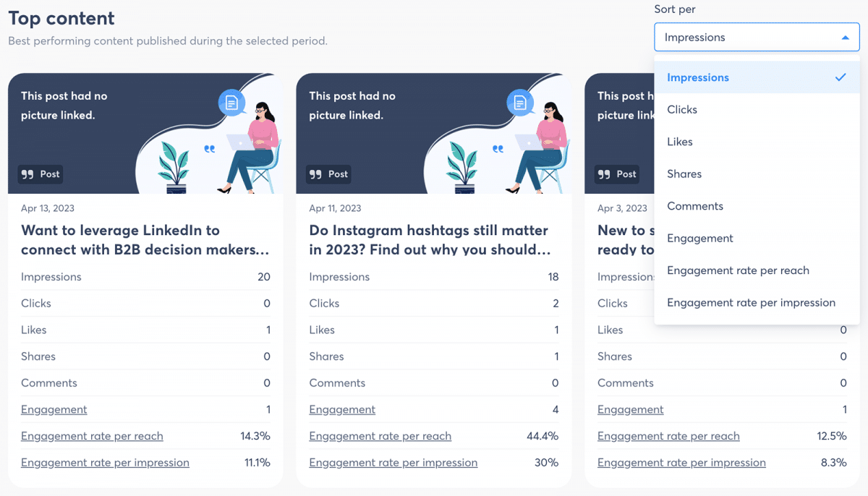Open the Apr 11 post thumbnail image
Screen dimensions: 868x496
[434, 133]
